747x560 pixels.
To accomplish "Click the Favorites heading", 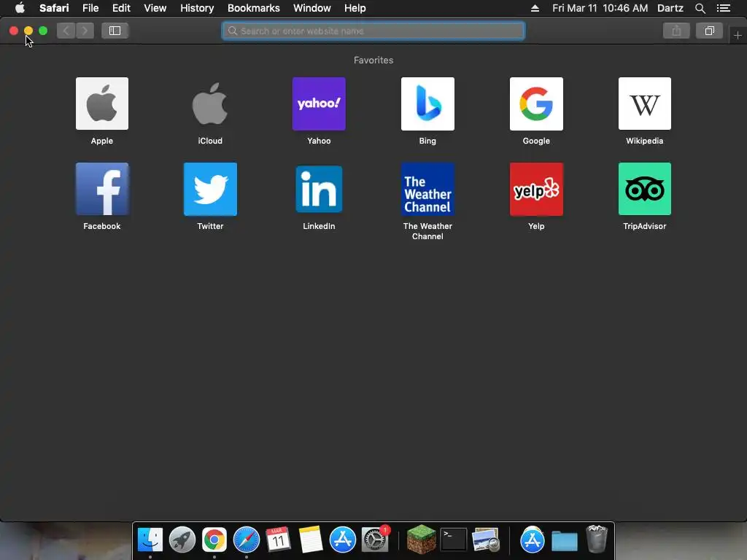I will point(373,60).
